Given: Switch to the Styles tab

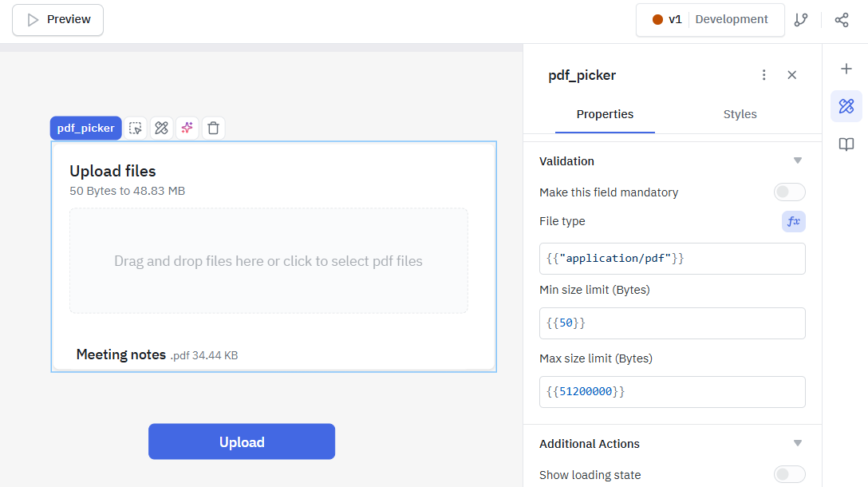Looking at the screenshot, I should pos(739,114).
